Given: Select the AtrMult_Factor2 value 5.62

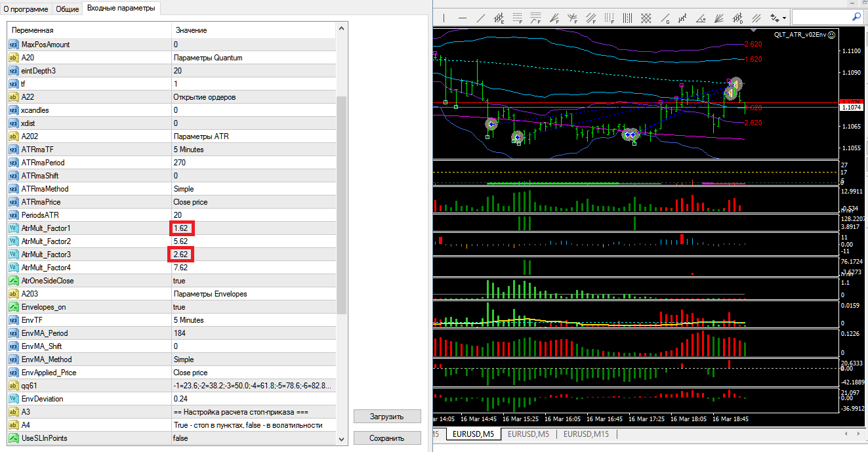Looking at the screenshot, I should coord(180,241).
